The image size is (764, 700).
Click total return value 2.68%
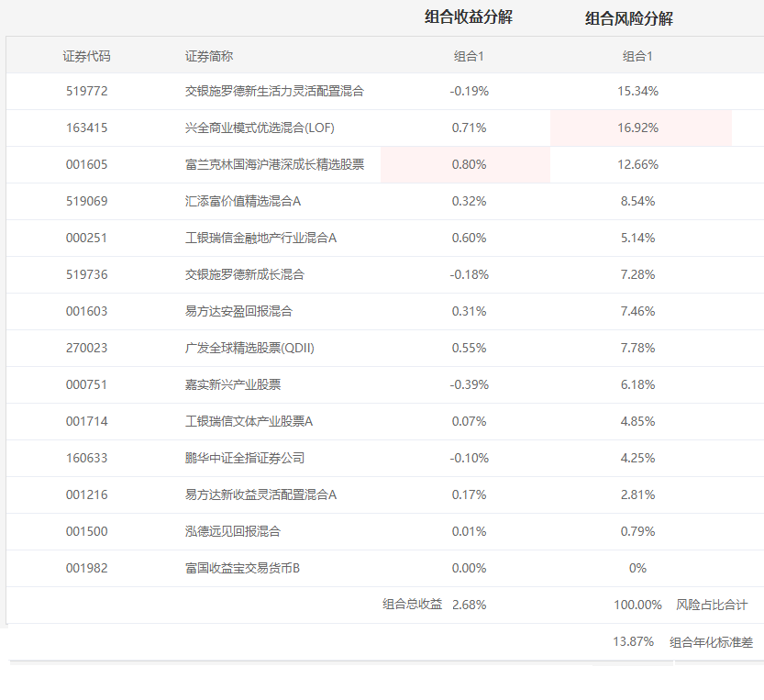(x=470, y=605)
